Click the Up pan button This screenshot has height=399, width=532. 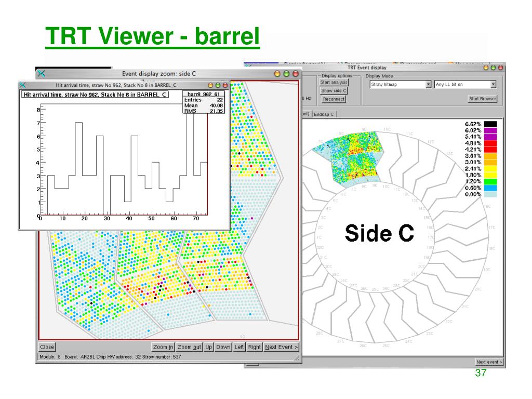click(209, 347)
